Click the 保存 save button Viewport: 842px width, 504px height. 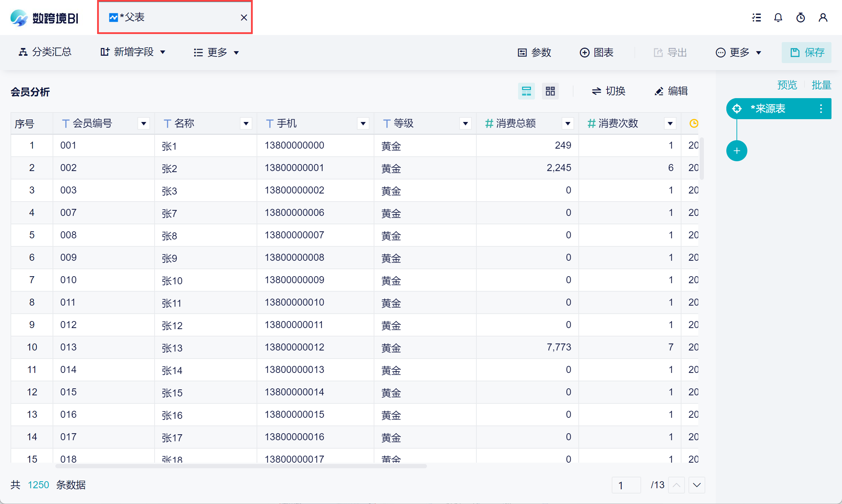coord(807,53)
